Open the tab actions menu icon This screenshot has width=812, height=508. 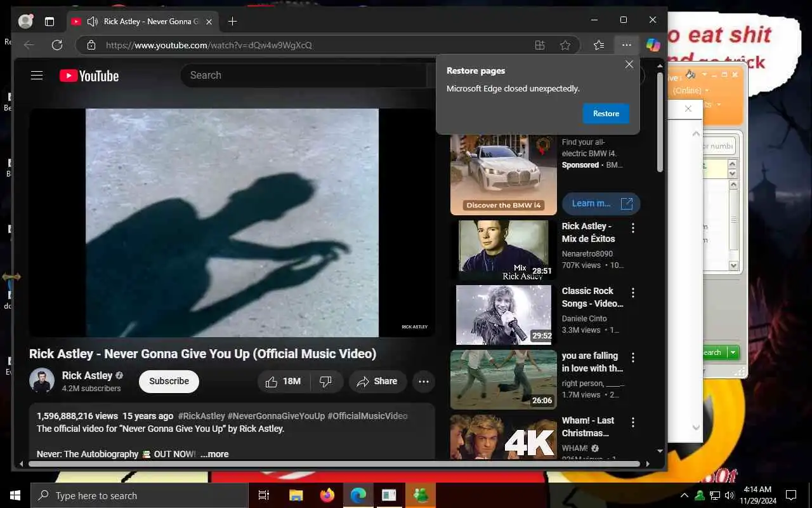49,21
